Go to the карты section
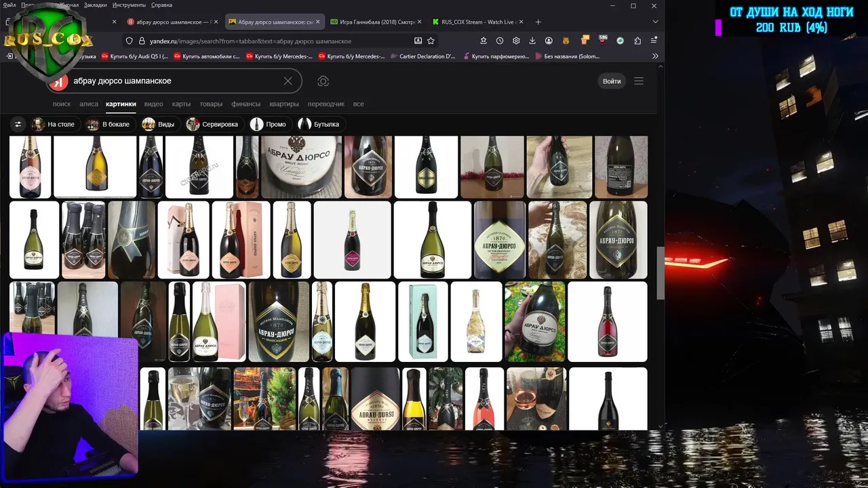Viewport: 868px width, 488px height. pyautogui.click(x=181, y=104)
